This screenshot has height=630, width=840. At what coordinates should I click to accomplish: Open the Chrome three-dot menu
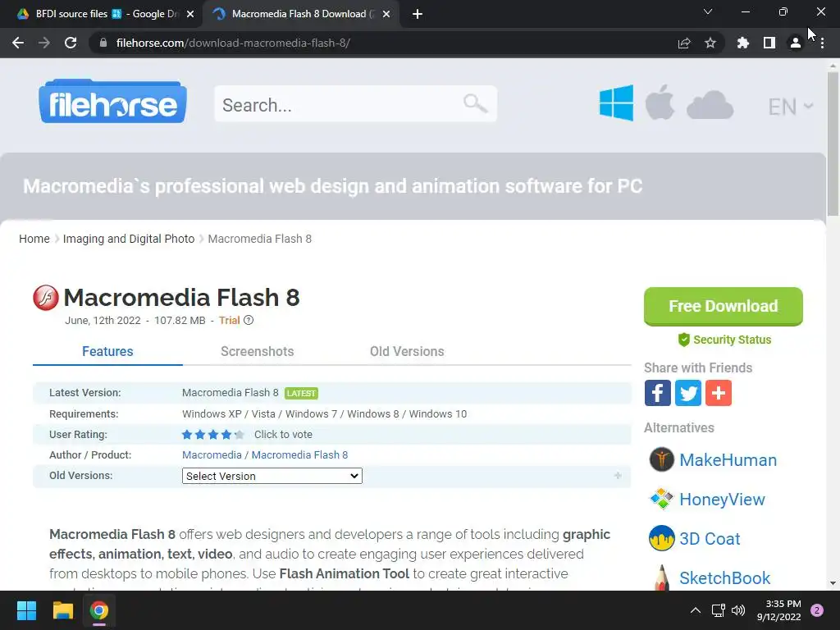pos(822,43)
